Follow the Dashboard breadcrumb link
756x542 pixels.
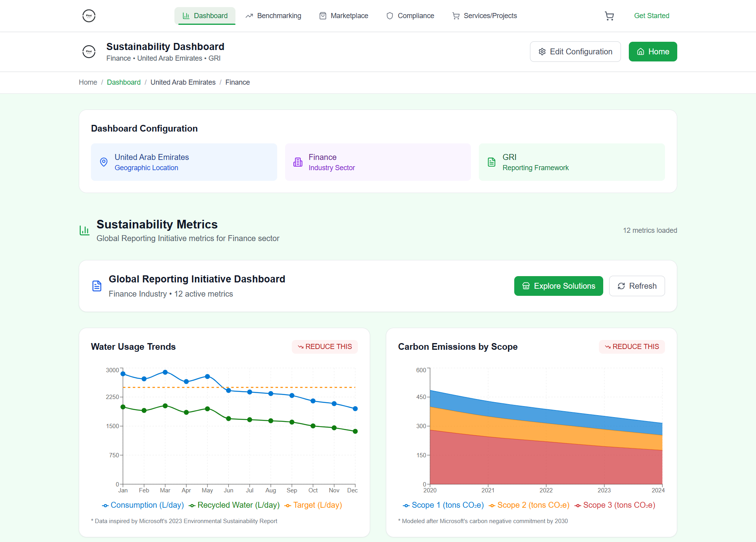coord(124,82)
